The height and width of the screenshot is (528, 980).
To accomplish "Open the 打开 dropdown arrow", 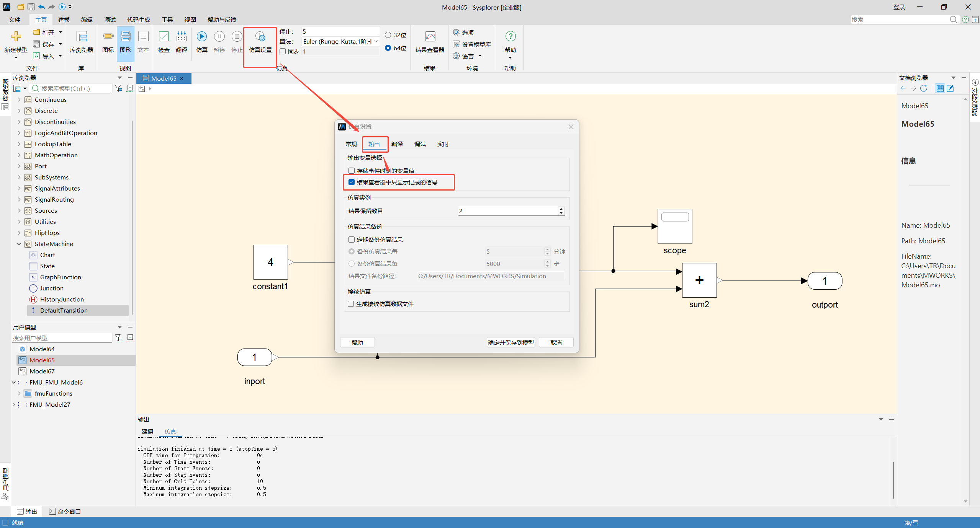I will click(60, 33).
